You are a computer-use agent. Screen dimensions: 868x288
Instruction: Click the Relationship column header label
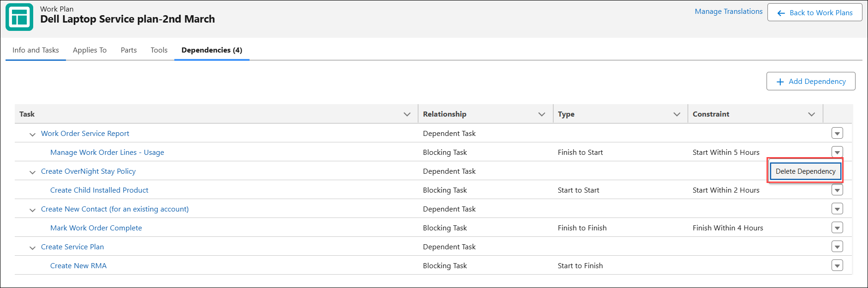pos(445,114)
